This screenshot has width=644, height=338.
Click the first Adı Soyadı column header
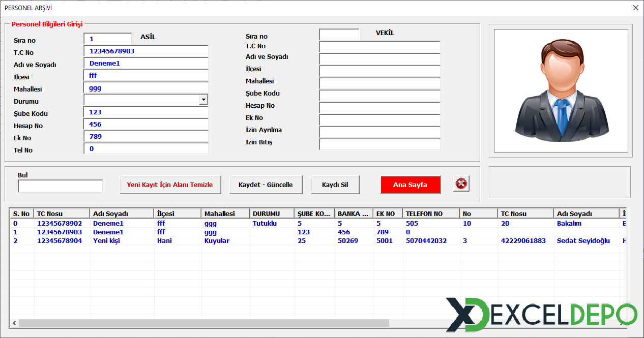point(122,213)
